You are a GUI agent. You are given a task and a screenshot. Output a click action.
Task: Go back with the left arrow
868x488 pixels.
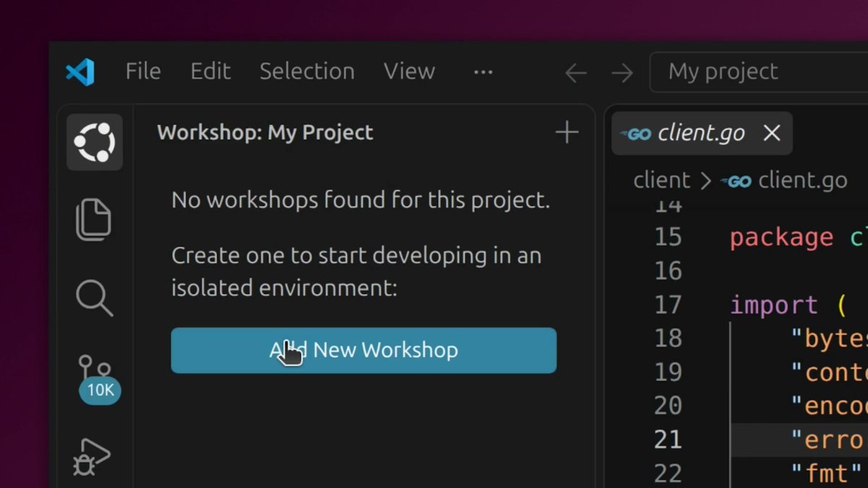575,72
